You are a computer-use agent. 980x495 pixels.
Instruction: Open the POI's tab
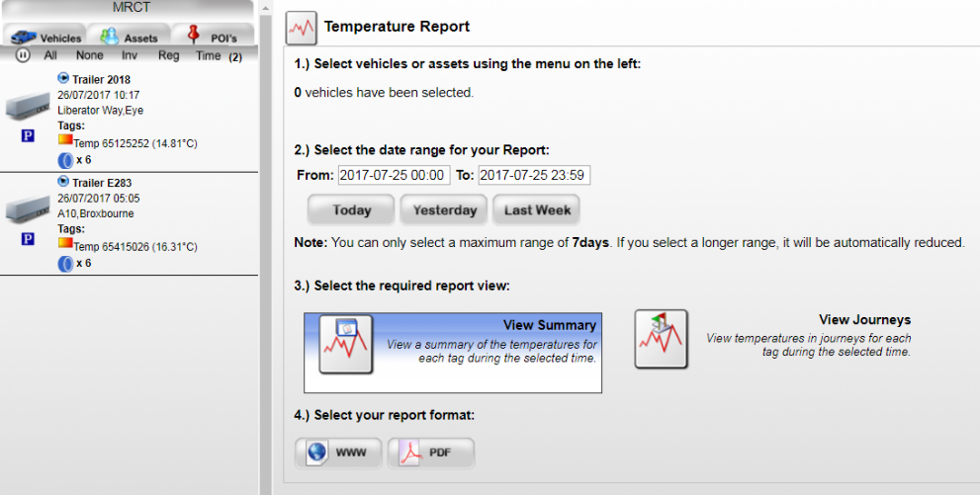coord(212,37)
